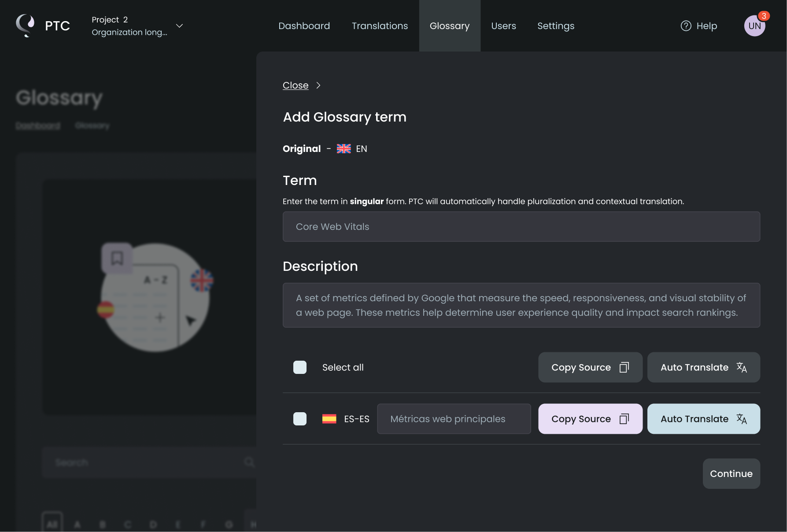Screen dimensions: 787x532
Task: Click the translate icon in the ES-ES Auto Translate button
Action: [742, 419]
